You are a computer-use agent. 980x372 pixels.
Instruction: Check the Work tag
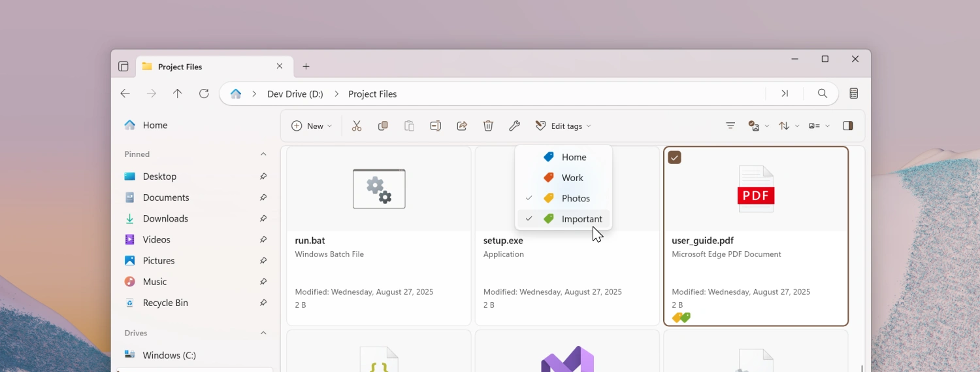click(563, 178)
